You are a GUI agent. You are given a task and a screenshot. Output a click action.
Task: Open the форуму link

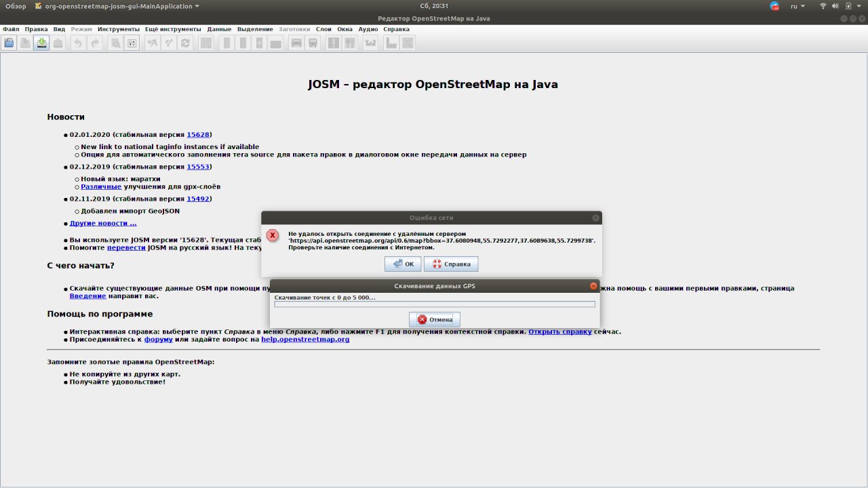tap(159, 339)
